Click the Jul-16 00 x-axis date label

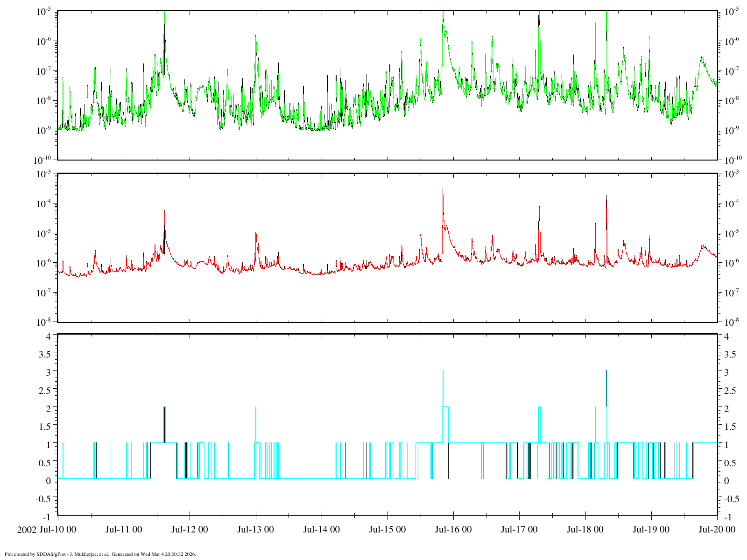click(x=453, y=529)
